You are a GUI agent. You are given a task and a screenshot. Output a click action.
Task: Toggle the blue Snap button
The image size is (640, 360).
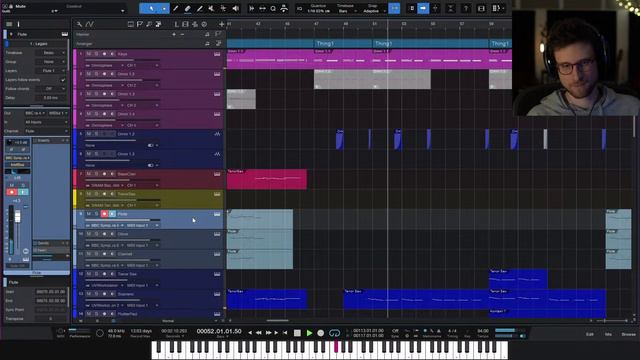click(394, 8)
